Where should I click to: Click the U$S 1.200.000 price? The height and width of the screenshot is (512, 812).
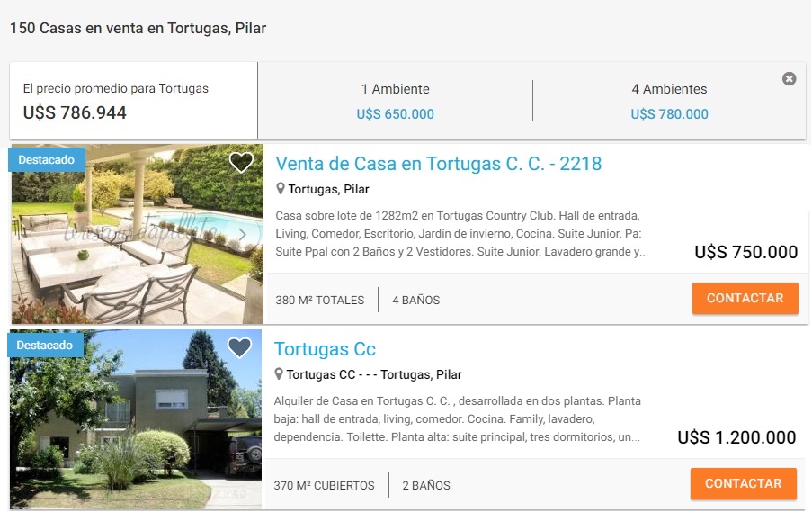click(736, 437)
